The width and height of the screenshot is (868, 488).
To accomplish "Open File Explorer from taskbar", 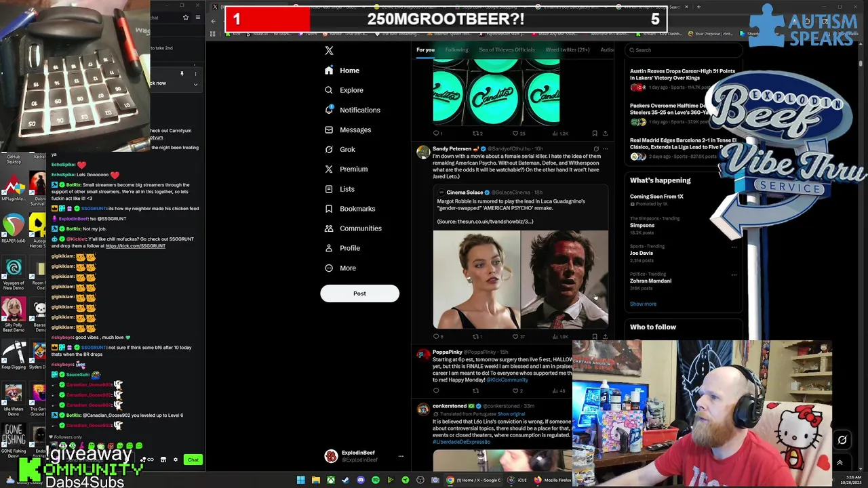I will (x=315, y=480).
